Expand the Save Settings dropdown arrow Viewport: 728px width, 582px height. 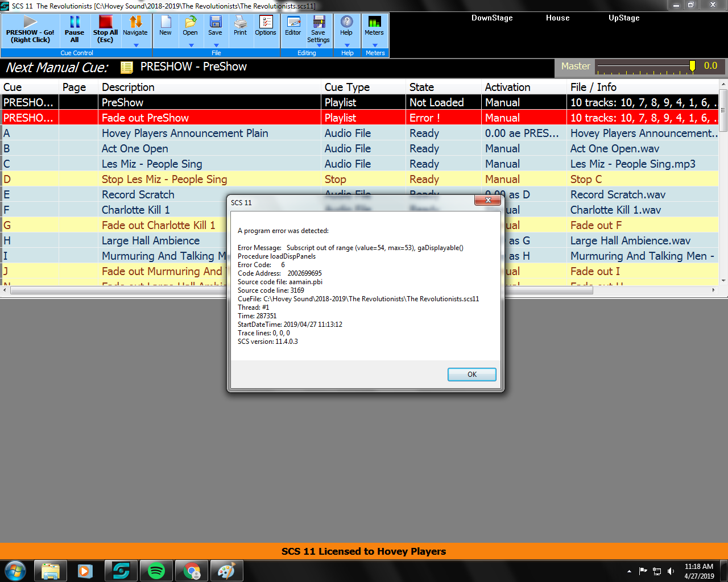tap(318, 45)
